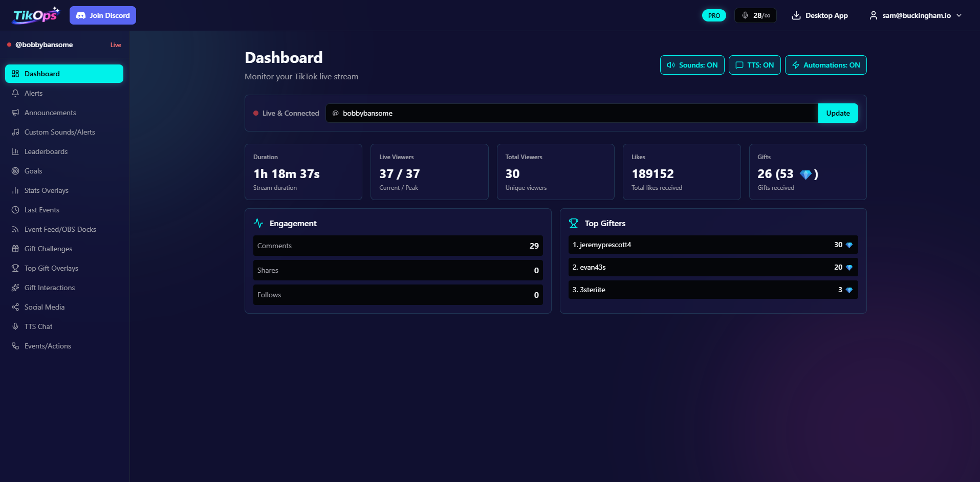Click the 28/∞ TTS usage counter
The width and height of the screenshot is (980, 482).
click(x=755, y=15)
